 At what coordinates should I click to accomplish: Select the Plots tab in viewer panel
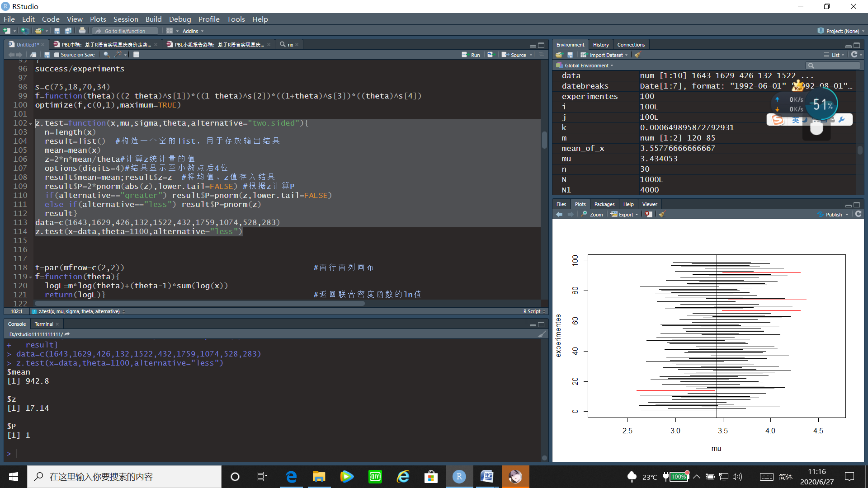[x=580, y=204]
